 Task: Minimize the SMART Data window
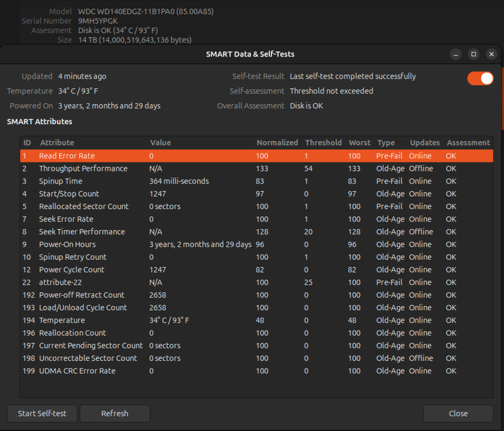click(456, 54)
